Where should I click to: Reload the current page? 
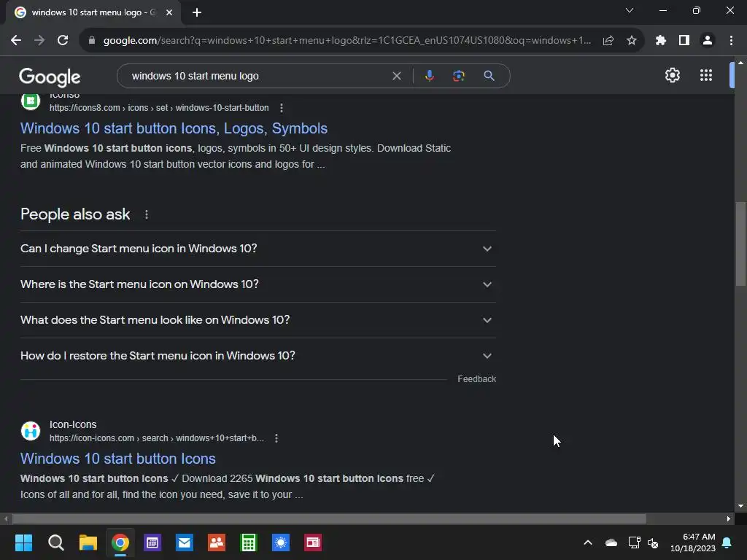63,41
